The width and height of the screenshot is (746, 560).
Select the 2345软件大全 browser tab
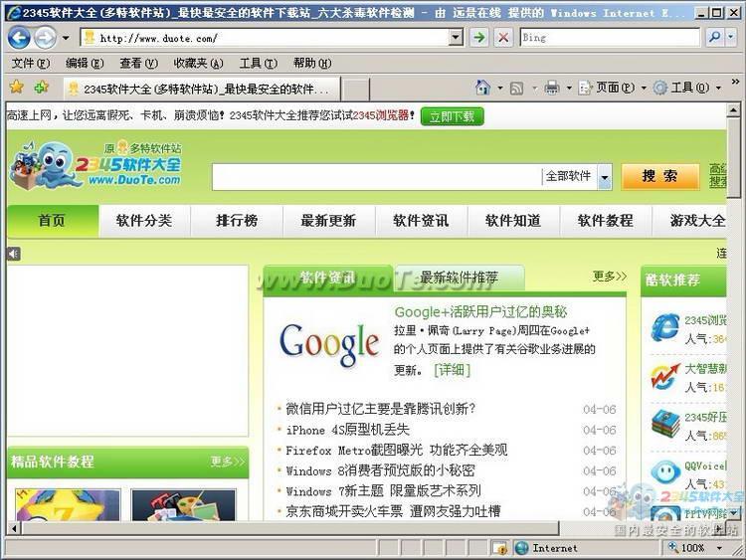(202, 89)
